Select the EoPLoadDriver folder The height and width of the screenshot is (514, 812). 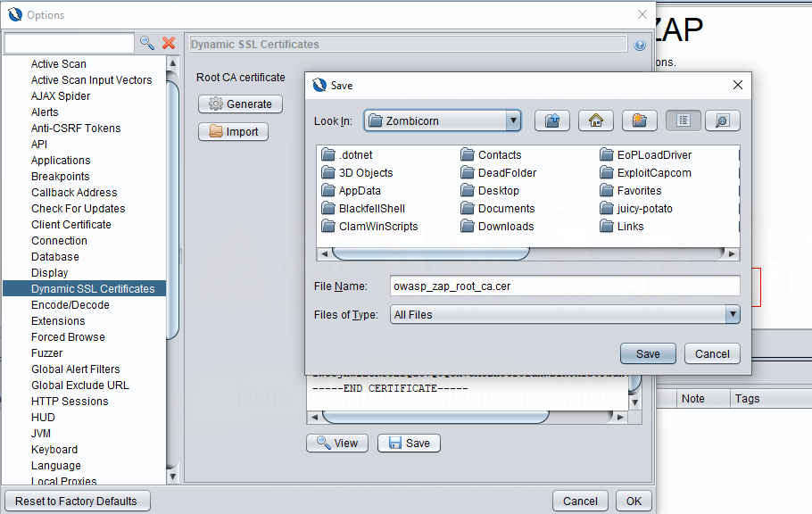[646, 155]
